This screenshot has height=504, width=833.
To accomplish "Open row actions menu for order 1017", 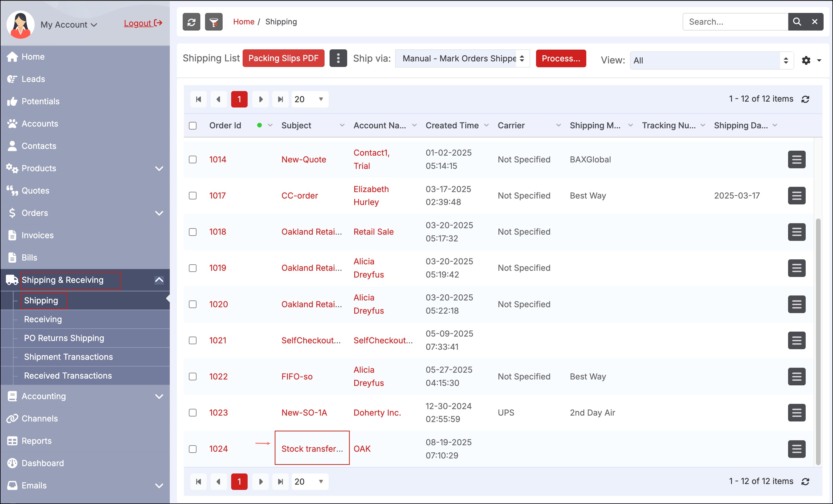I will 797,196.
